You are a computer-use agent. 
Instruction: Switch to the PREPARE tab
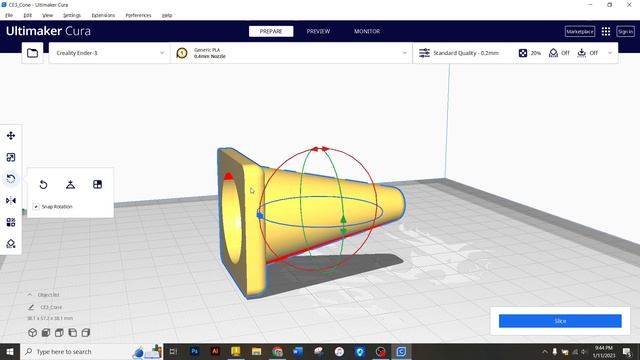coord(271,31)
